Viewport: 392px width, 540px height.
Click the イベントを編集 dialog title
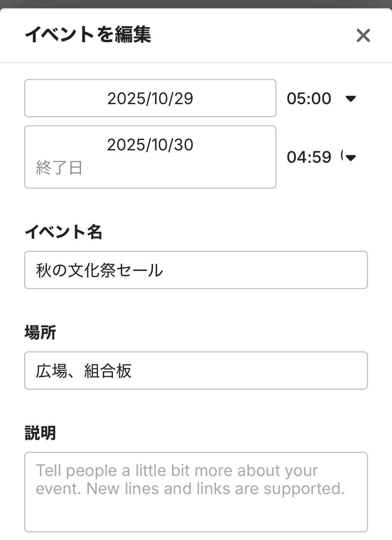point(88,35)
